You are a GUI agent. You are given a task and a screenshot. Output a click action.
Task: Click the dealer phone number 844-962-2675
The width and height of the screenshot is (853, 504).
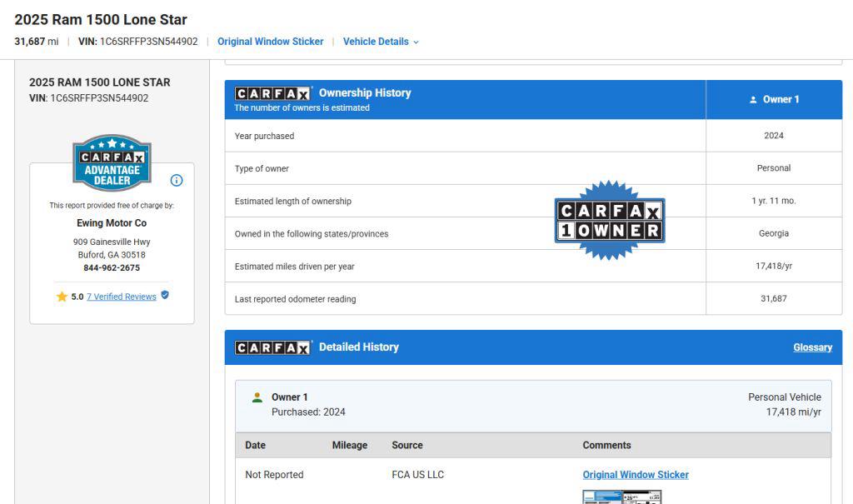[x=112, y=267]
